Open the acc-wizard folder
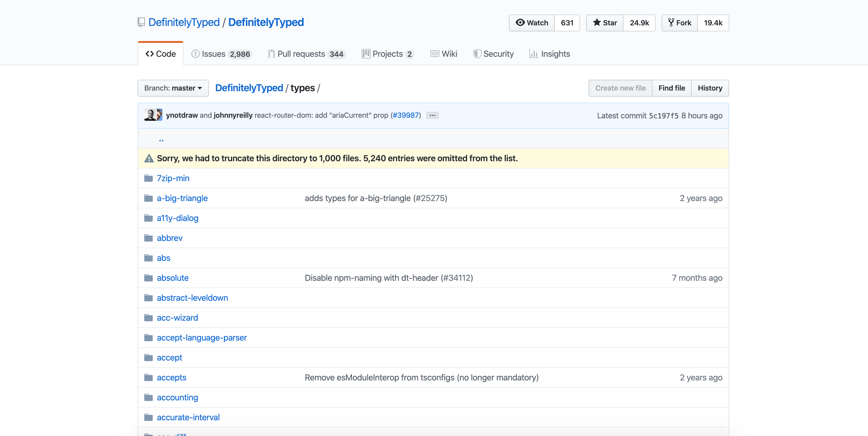 point(177,317)
